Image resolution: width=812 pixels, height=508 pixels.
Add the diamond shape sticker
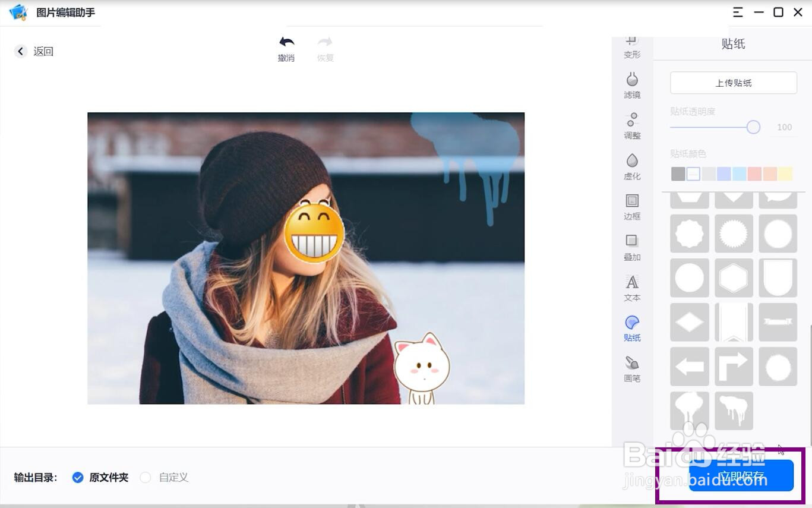coord(690,322)
